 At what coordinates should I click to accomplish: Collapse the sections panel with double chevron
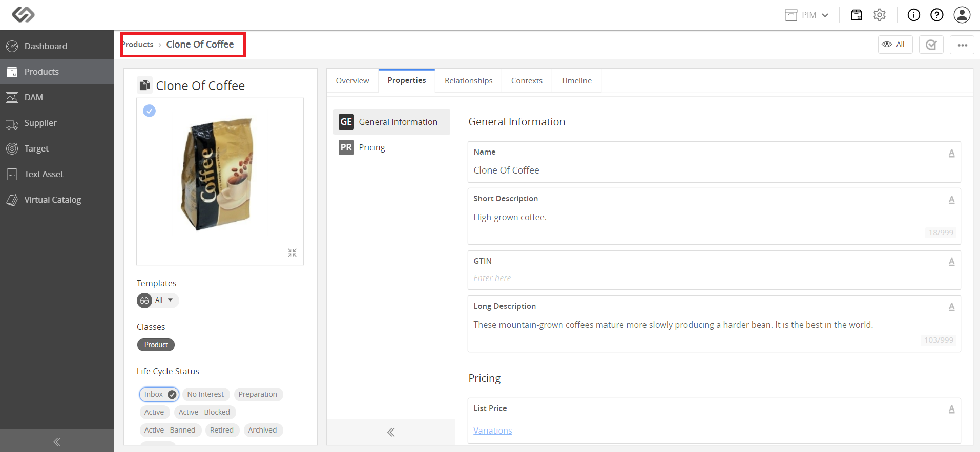tap(391, 432)
